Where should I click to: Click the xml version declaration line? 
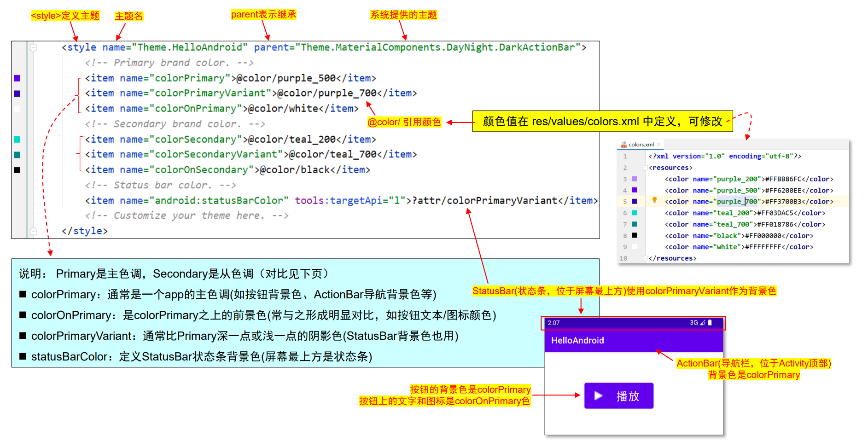[x=725, y=157]
